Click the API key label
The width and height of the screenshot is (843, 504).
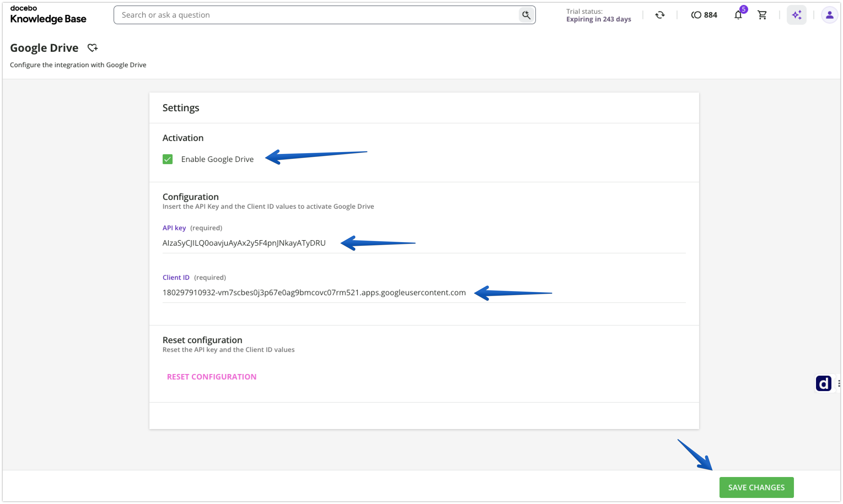coord(174,228)
